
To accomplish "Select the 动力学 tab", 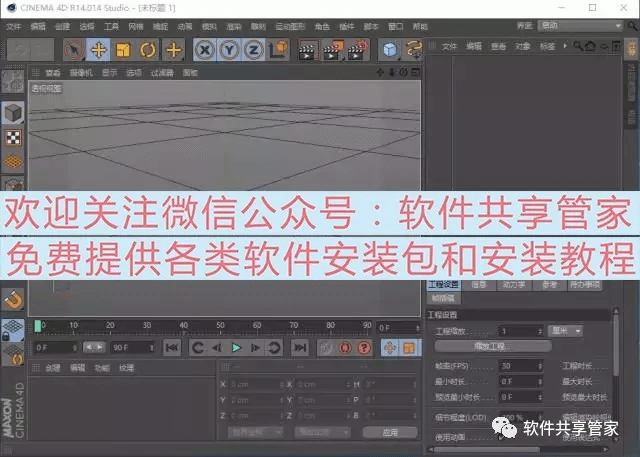I will point(514,284).
